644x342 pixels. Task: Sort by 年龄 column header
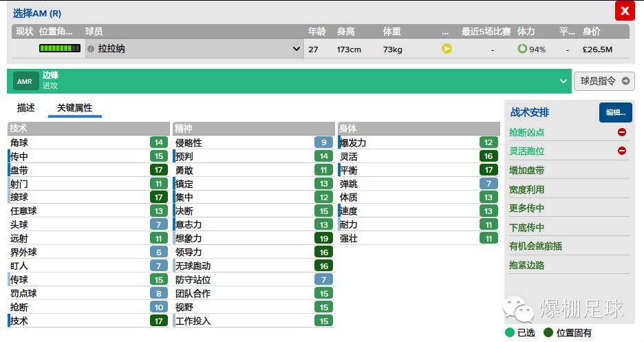point(316,31)
